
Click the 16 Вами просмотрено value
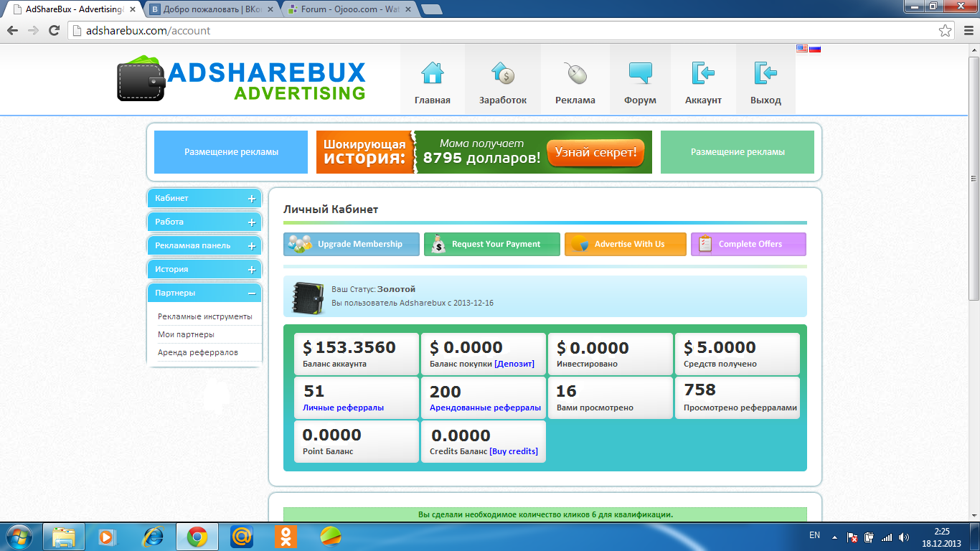coord(567,391)
